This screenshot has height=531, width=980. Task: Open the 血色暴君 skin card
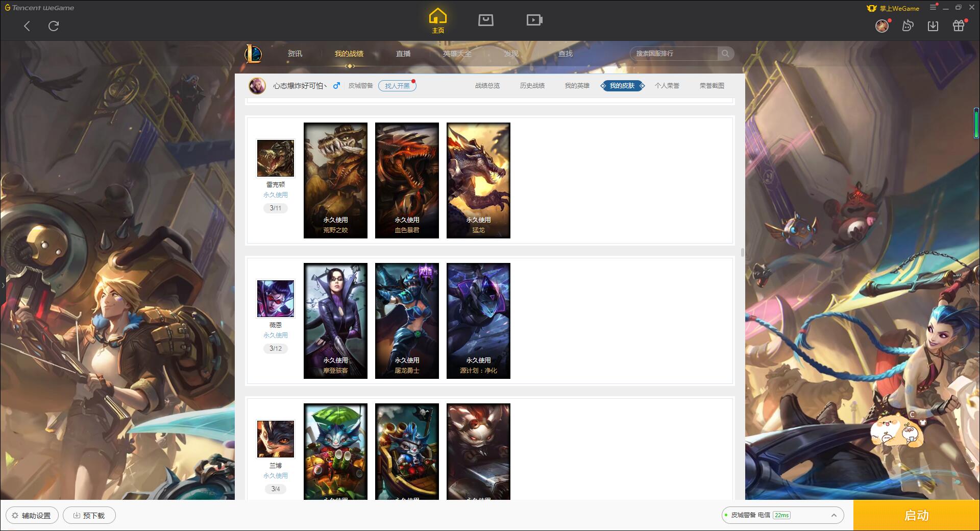(407, 180)
